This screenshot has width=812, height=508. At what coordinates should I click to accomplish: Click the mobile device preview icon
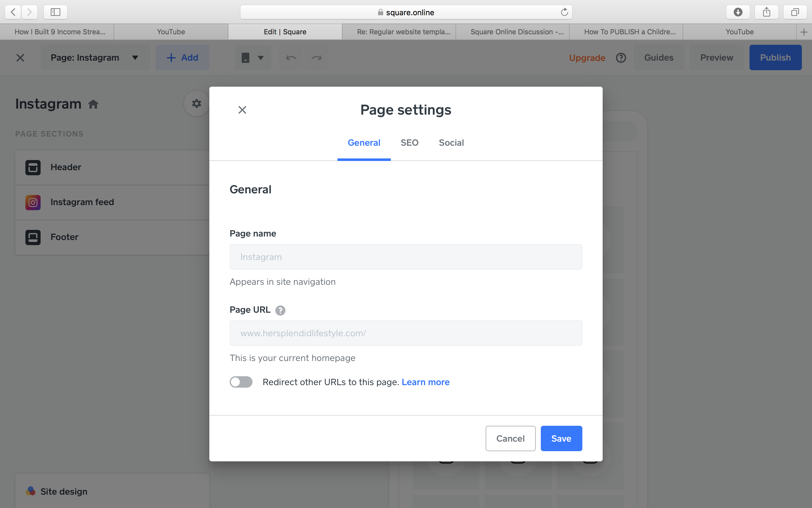[245, 58]
